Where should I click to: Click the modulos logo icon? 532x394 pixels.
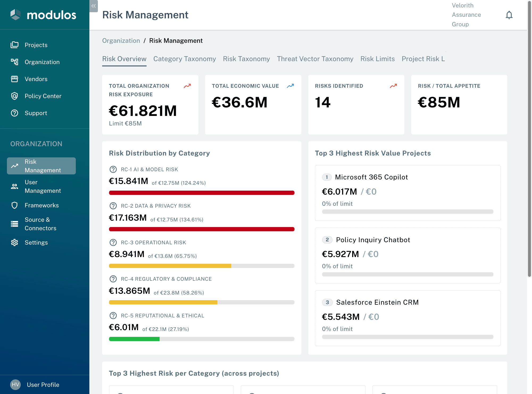tap(15, 15)
